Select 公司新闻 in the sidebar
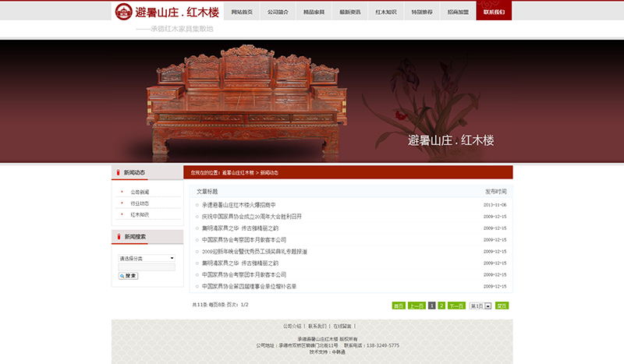The height and width of the screenshot is (364, 624). 140,193
